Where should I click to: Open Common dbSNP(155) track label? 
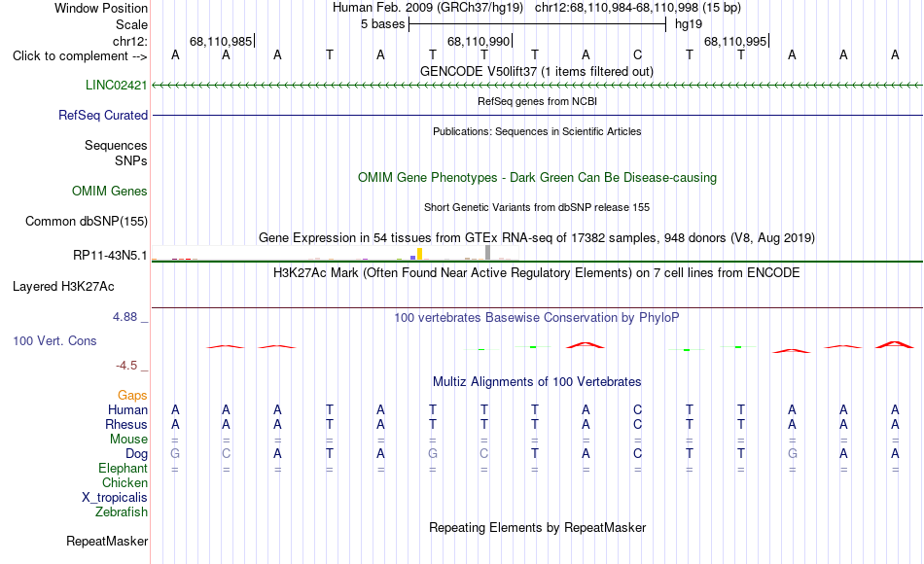click(87, 221)
